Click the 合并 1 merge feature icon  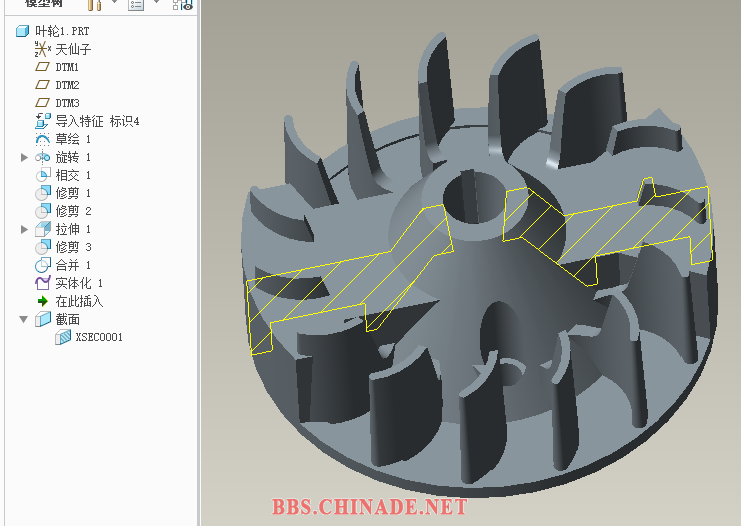pos(42,265)
